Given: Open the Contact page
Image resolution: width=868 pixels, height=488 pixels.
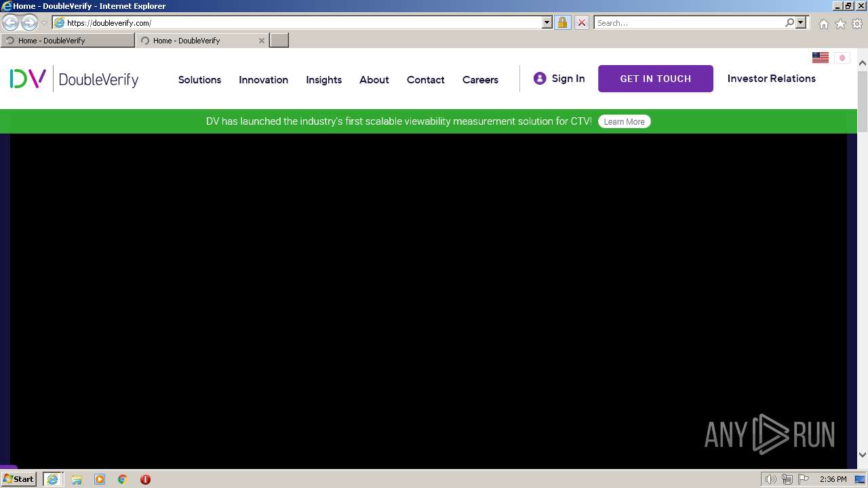Looking at the screenshot, I should [x=426, y=79].
